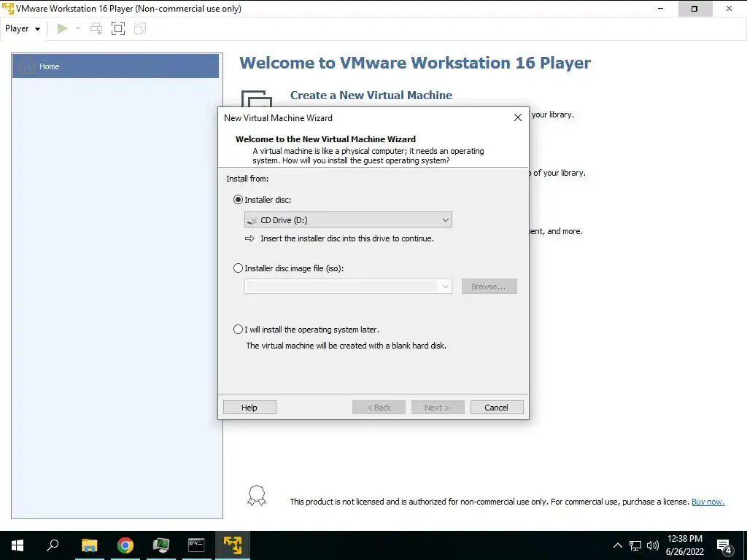Choose Installer disc image file (iso) option

[x=238, y=268]
